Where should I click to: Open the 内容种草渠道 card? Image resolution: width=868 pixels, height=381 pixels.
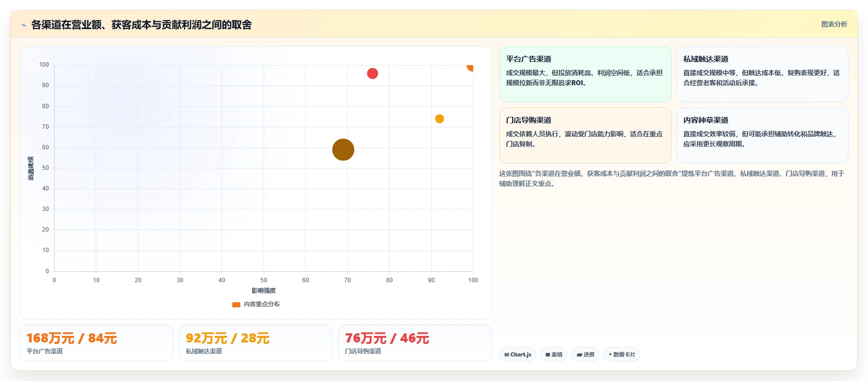[762, 135]
